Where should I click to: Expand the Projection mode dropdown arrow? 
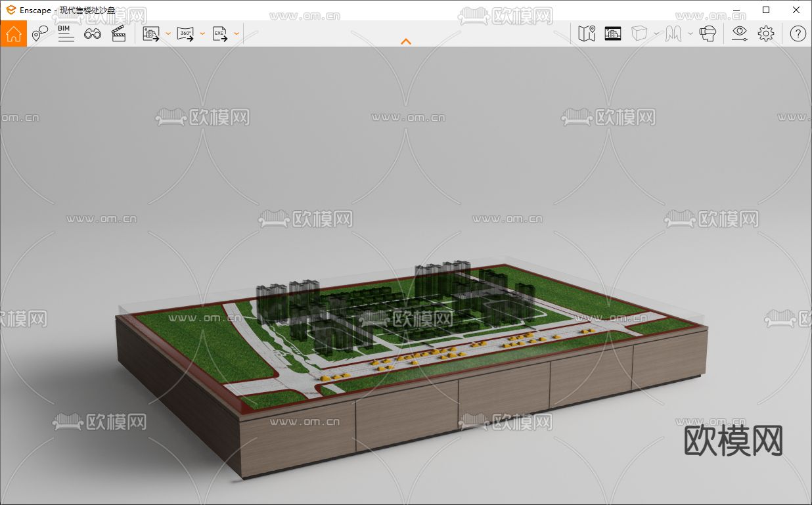[690, 33]
